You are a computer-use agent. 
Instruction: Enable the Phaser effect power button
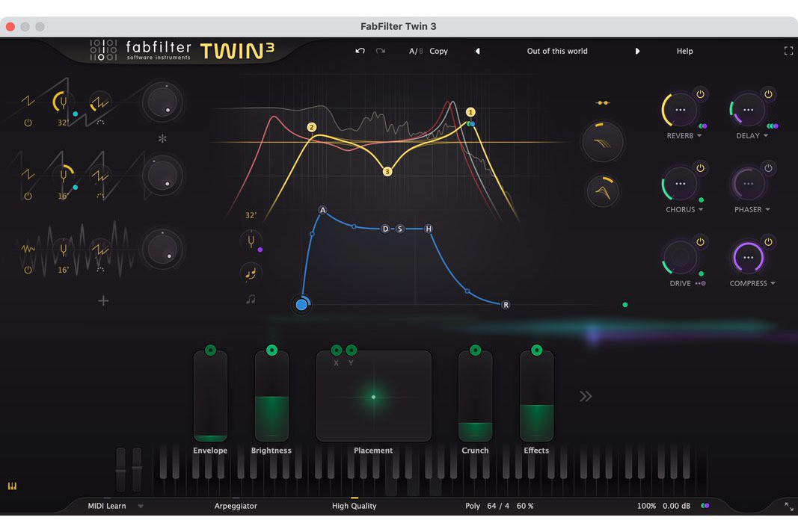[769, 168]
